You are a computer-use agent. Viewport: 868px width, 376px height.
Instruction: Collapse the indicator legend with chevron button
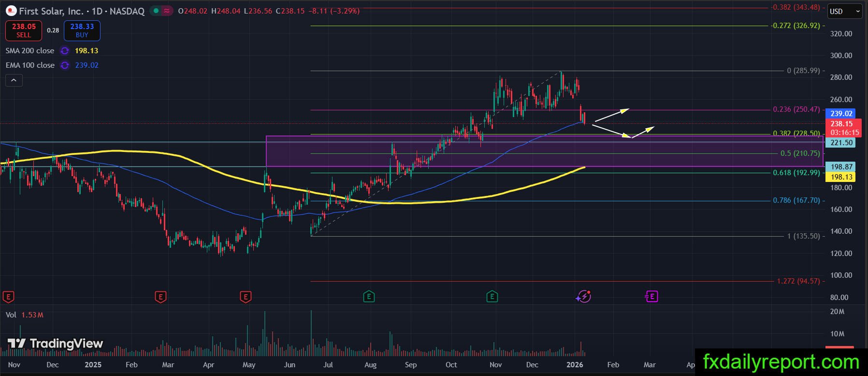14,80
